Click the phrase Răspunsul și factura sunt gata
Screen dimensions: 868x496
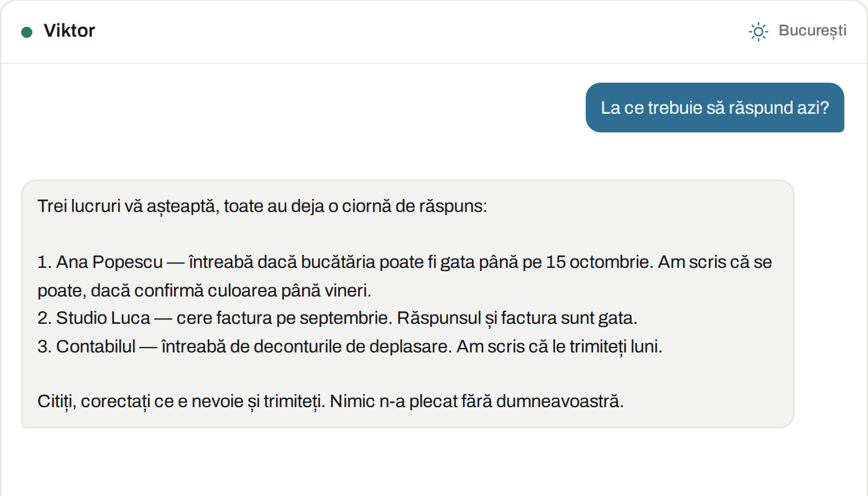tap(517, 318)
